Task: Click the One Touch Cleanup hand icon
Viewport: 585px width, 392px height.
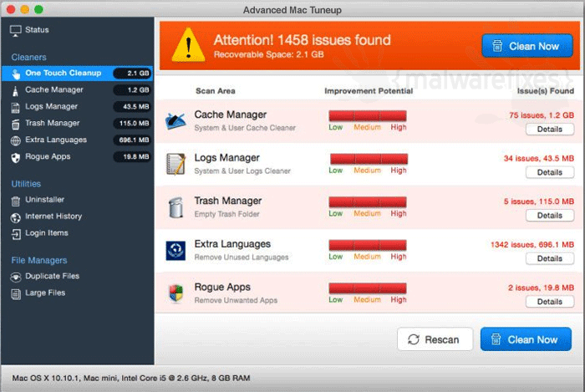Action: click(16, 74)
